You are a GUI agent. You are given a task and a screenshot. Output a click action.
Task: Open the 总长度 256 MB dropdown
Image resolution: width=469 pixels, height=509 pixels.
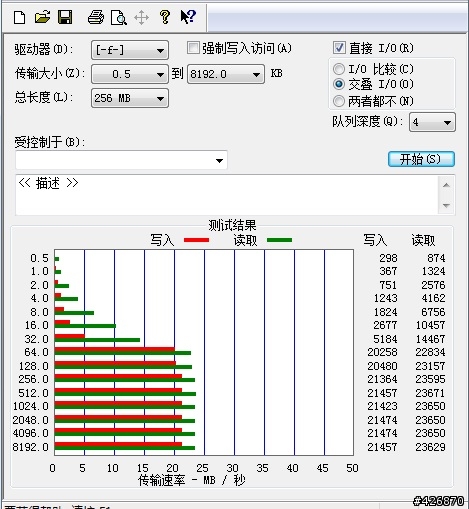point(130,98)
